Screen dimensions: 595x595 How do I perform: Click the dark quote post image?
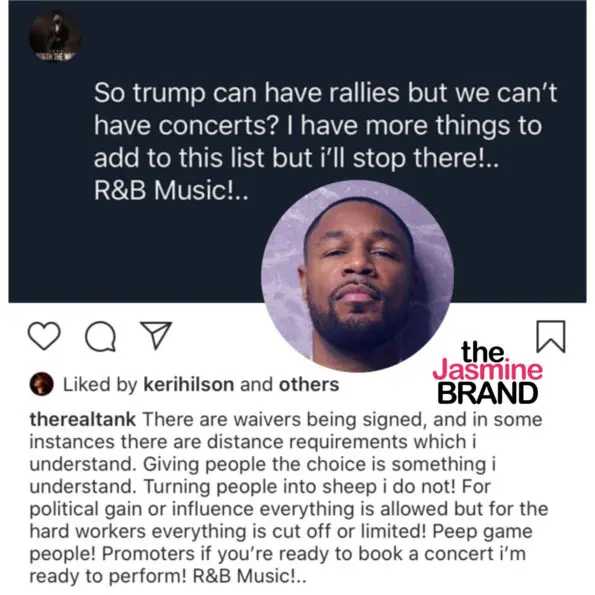tap(297, 152)
